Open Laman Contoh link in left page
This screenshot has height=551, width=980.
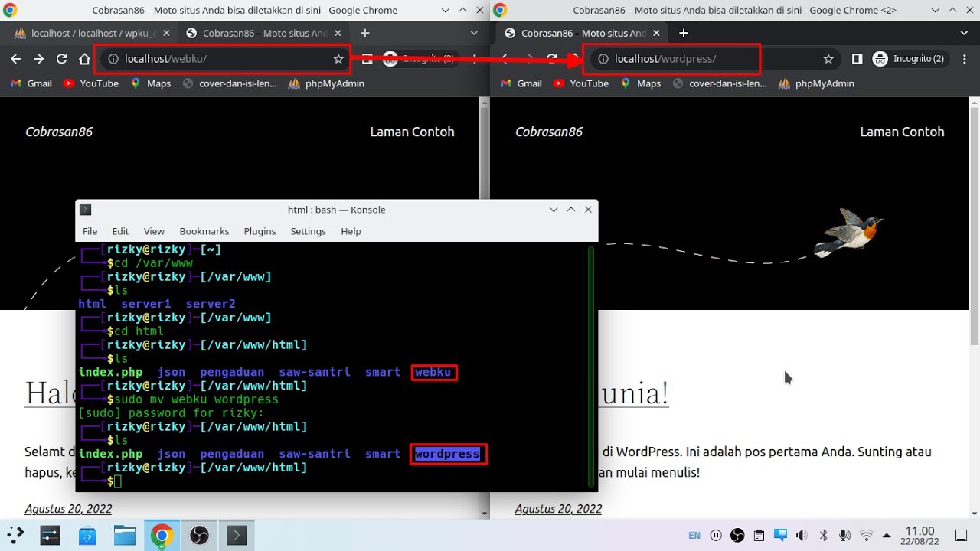(x=412, y=132)
